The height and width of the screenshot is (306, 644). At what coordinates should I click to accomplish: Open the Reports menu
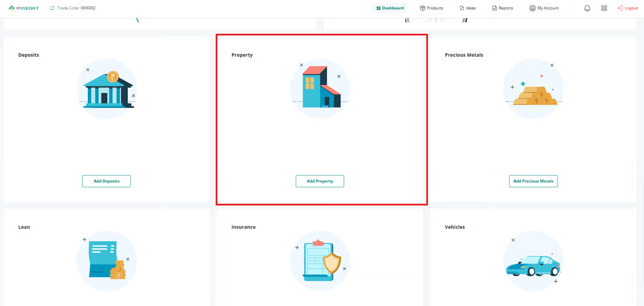[502, 8]
